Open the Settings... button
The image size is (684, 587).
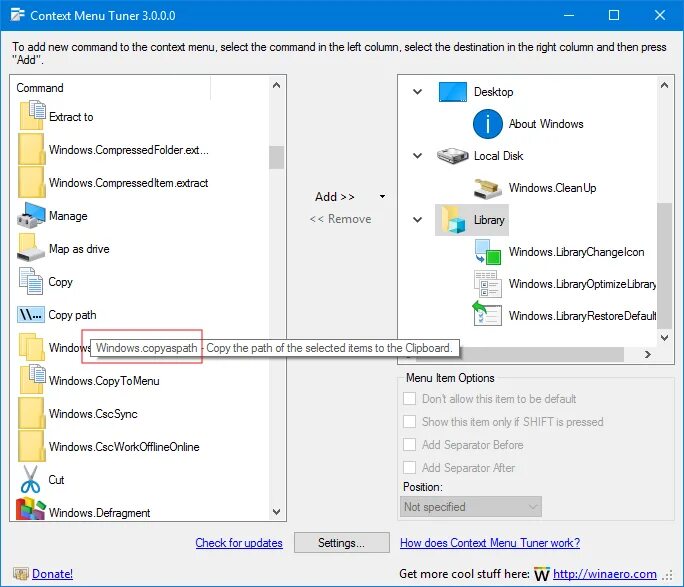(342, 543)
